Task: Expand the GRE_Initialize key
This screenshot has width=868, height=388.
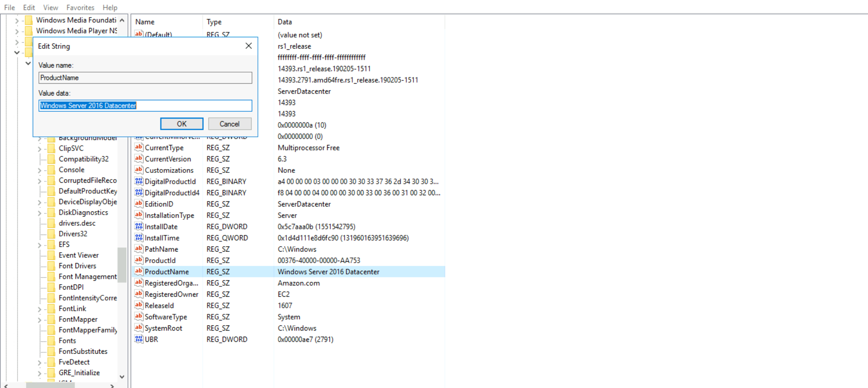Action: (39, 373)
